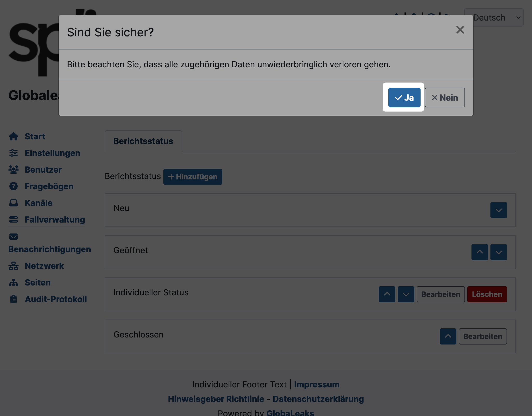Confirm deletion with the Ja button

[404, 97]
